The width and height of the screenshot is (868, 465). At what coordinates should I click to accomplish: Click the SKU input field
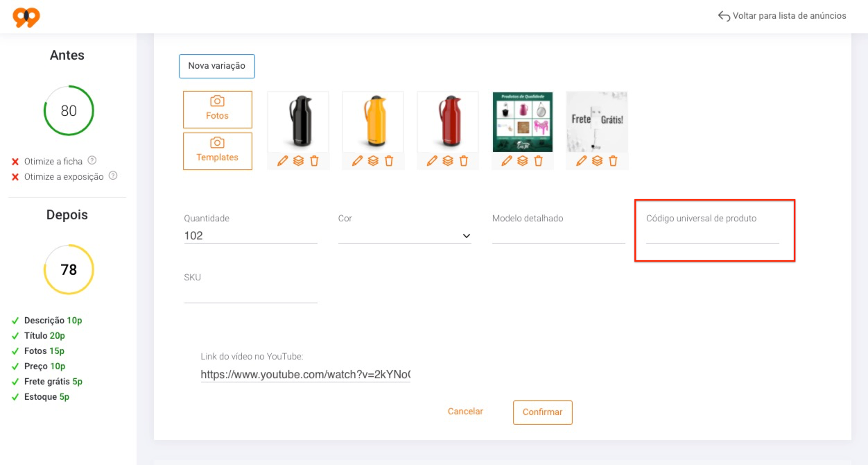point(251,295)
